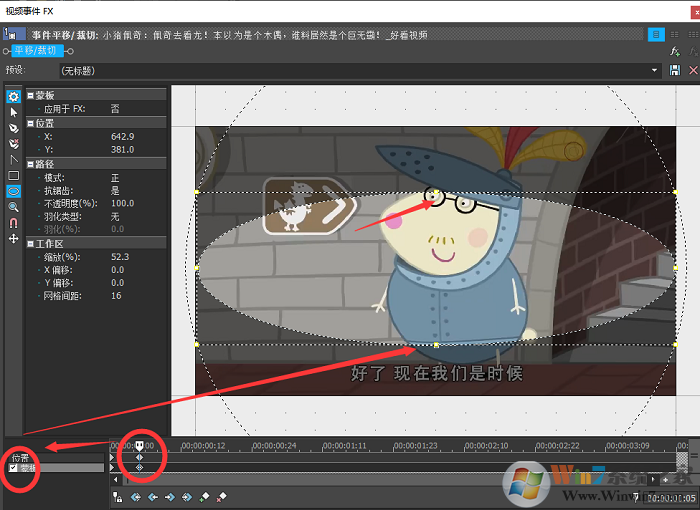Image resolution: width=700 pixels, height=510 pixels.
Task: Select the zoom magnifier tool
Action: (14, 206)
